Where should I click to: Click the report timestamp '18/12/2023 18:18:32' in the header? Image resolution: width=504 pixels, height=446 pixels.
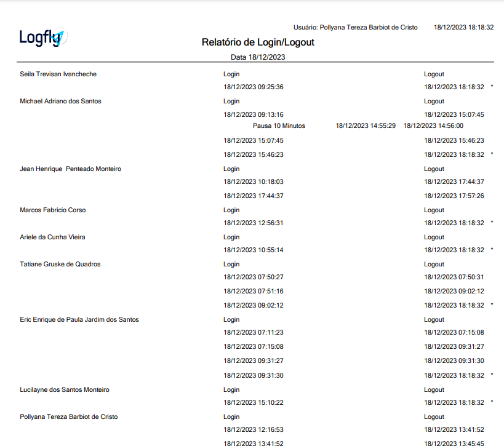click(463, 27)
